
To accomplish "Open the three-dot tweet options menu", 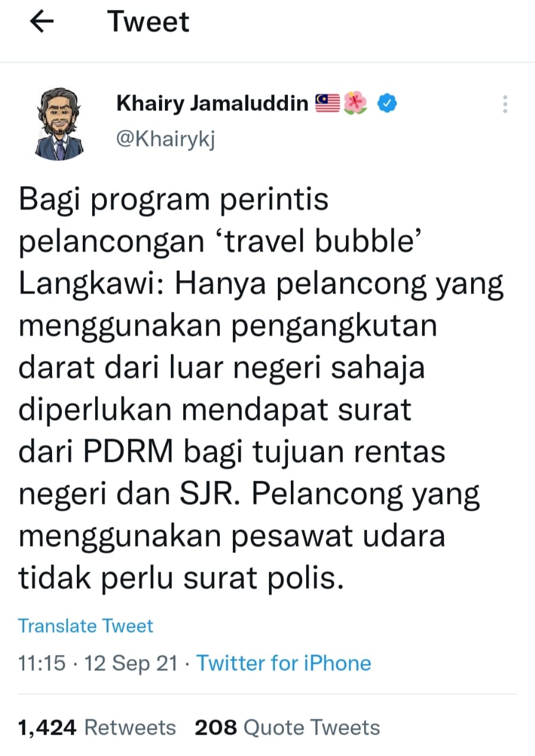I will (505, 104).
